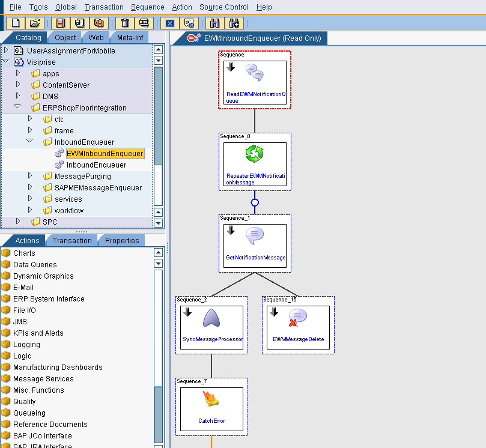The image size is (486, 448).
Task: Collapse the ERPShopFloorIntegration folder
Action: point(17,107)
